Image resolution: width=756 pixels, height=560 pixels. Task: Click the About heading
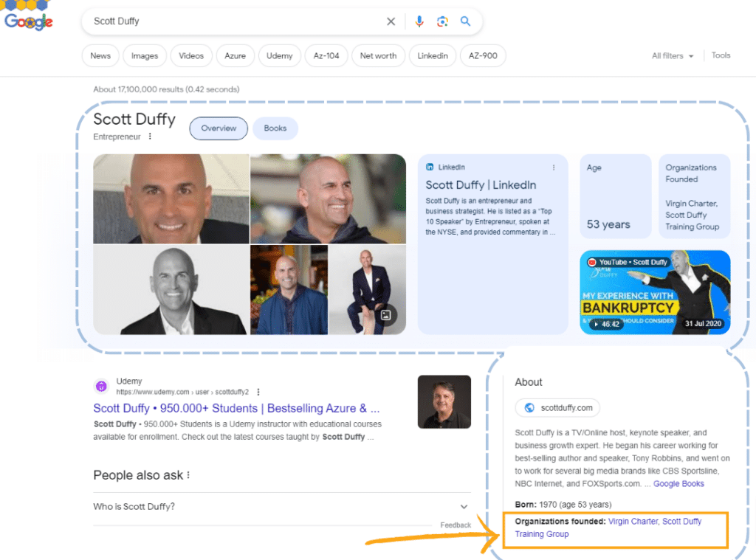coord(529,382)
